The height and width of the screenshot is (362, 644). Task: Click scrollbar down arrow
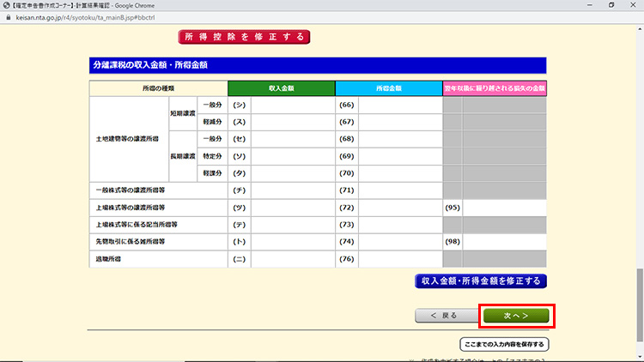640,358
